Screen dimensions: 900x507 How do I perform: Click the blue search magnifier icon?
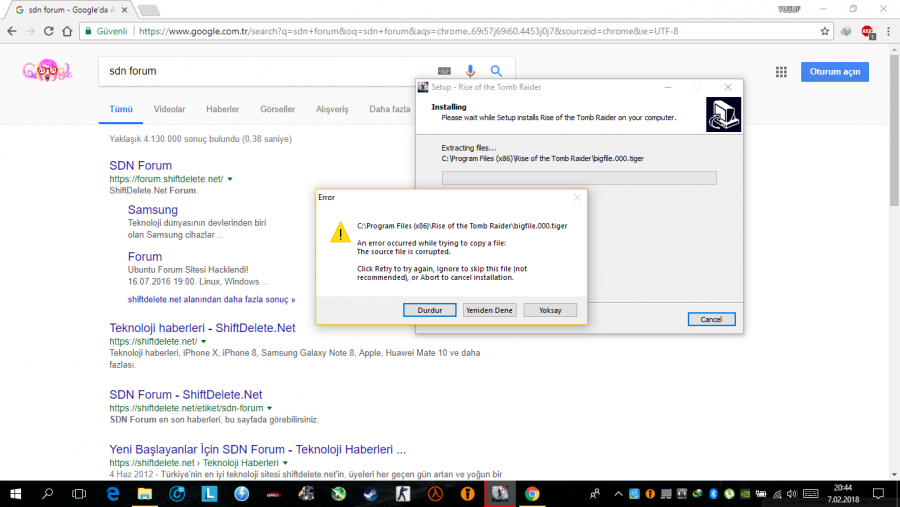[496, 71]
